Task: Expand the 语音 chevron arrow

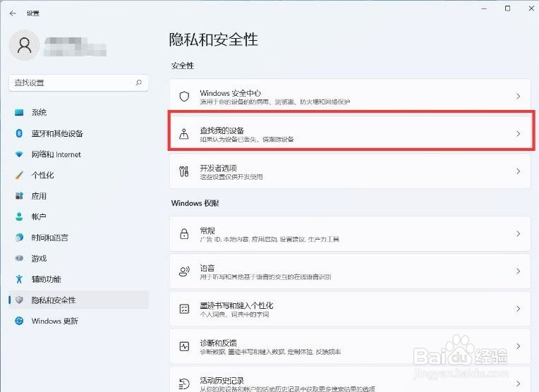Action: (x=518, y=271)
